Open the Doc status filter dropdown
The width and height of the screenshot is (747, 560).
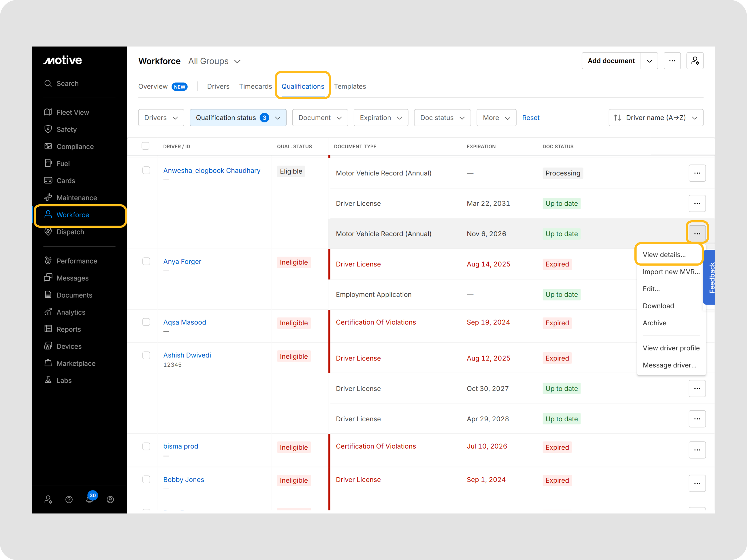tap(442, 118)
